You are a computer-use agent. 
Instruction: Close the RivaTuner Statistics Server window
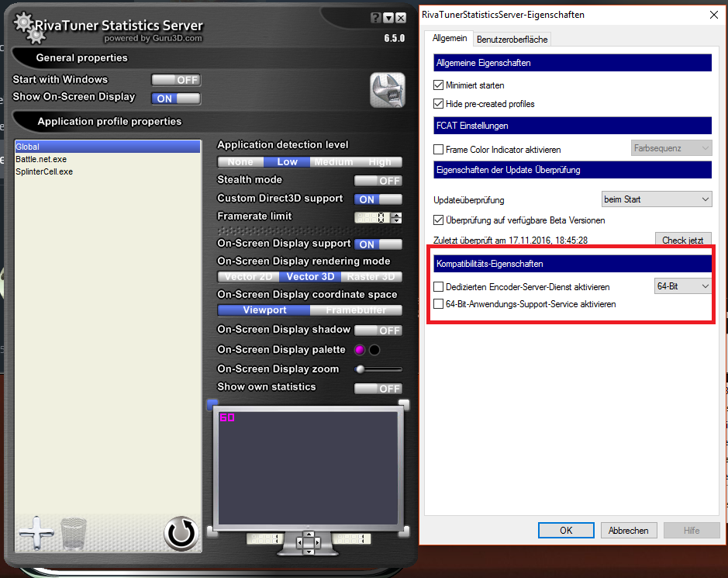401,18
